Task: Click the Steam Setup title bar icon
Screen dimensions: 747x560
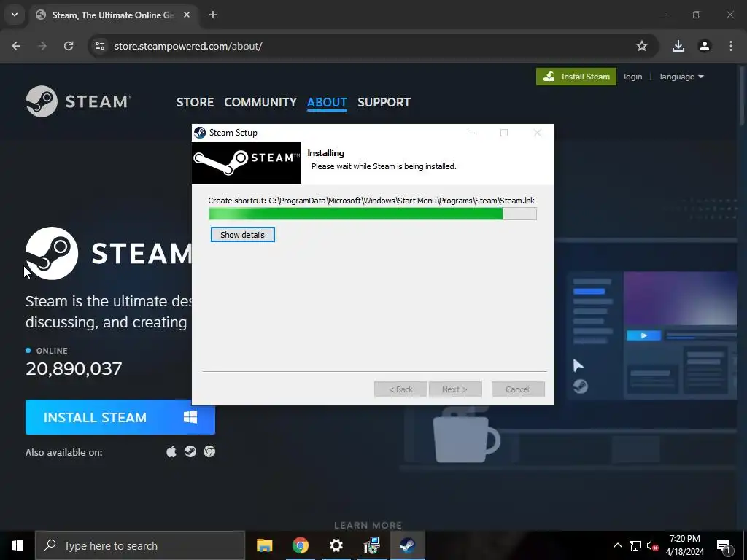Action: pyautogui.click(x=200, y=133)
